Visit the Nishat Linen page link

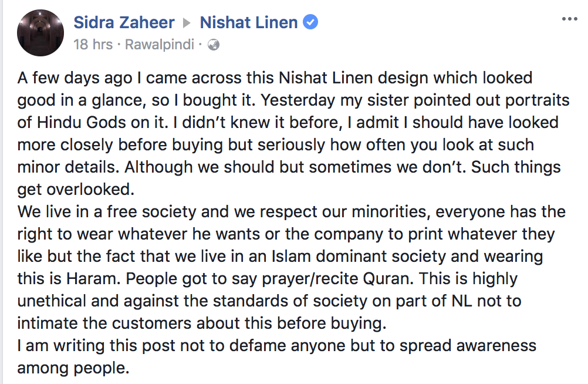pos(249,22)
